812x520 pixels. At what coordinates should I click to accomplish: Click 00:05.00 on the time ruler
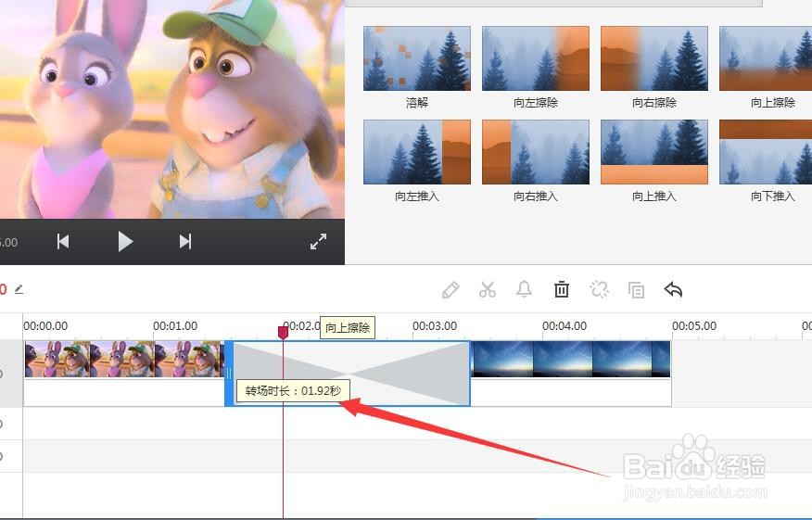(x=694, y=325)
